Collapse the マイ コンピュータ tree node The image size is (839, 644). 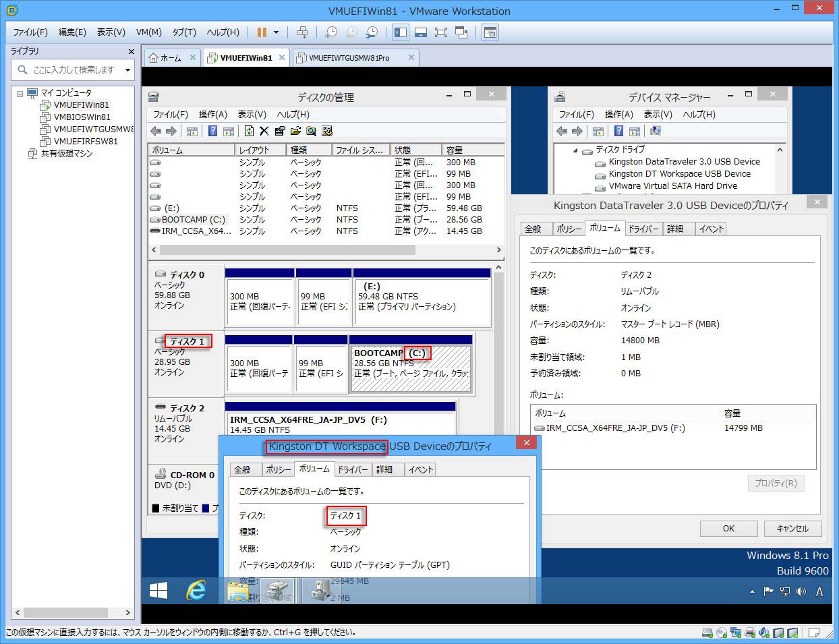[x=20, y=93]
